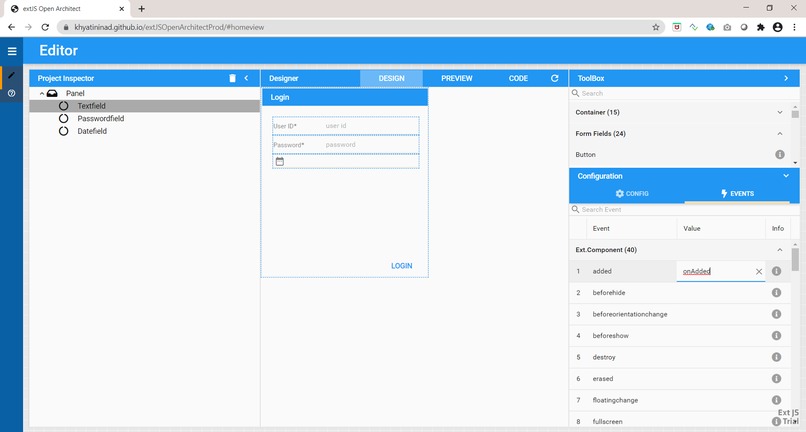
Task: Click the Value column header
Action: click(x=721, y=228)
